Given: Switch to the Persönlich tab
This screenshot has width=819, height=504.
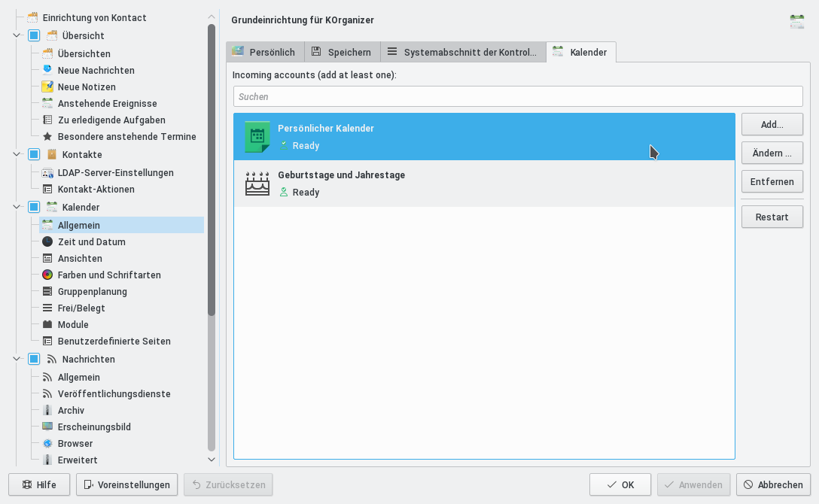Looking at the screenshot, I should pyautogui.click(x=265, y=52).
